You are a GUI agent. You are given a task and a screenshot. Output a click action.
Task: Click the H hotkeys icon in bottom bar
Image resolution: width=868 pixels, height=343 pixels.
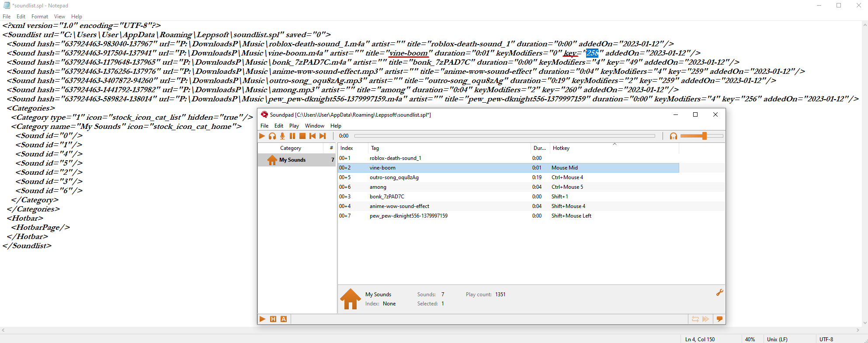pos(273,319)
